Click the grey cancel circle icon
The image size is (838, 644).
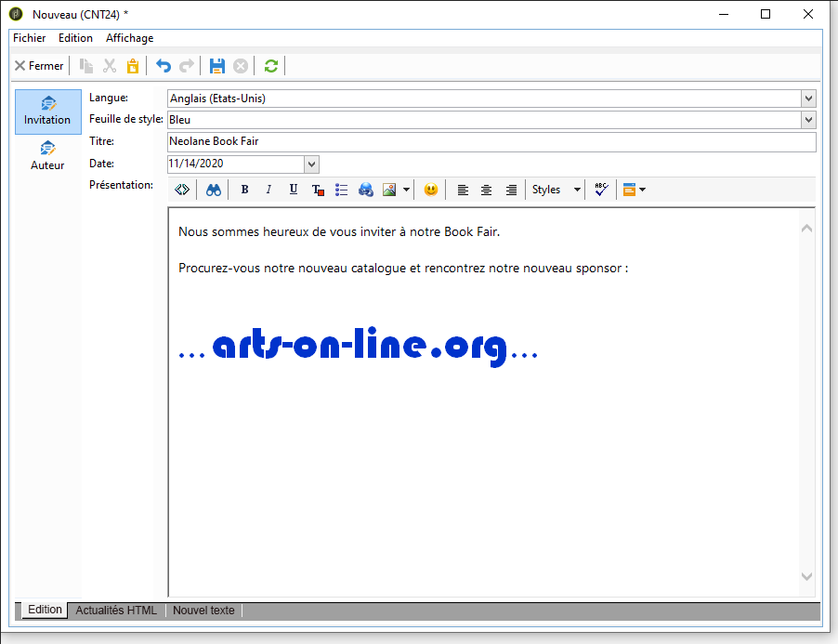coord(241,66)
